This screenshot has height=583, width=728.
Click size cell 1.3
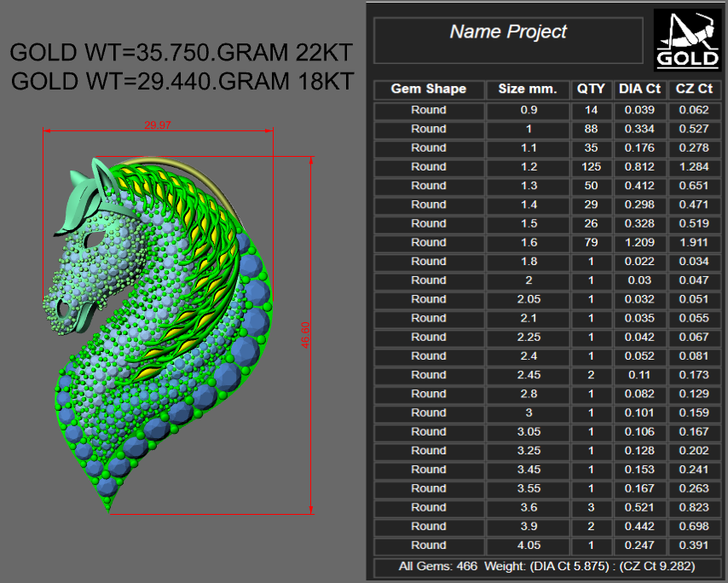[x=529, y=186]
